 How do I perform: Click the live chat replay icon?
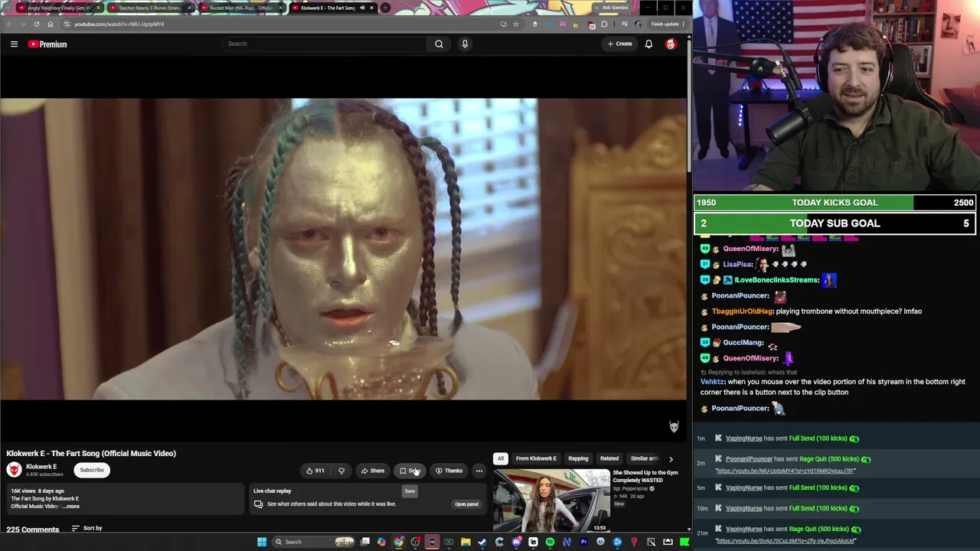(x=258, y=504)
